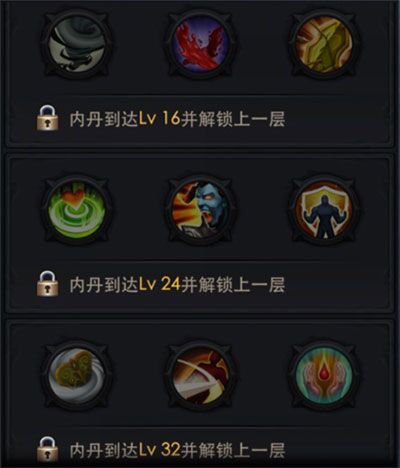Click the 内丹到达Lv 16并解锁上一层 text
400x468 pixels.
click(x=177, y=119)
